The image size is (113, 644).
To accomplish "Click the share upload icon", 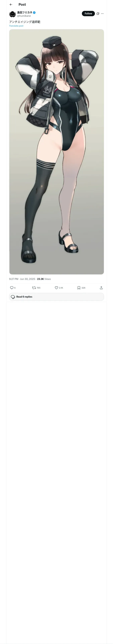I will point(101,288).
